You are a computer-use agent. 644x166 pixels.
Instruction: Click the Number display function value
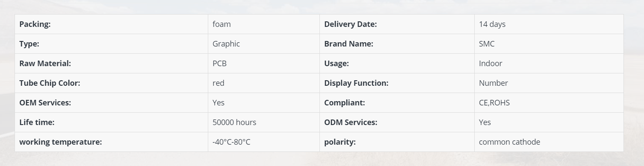(x=493, y=83)
